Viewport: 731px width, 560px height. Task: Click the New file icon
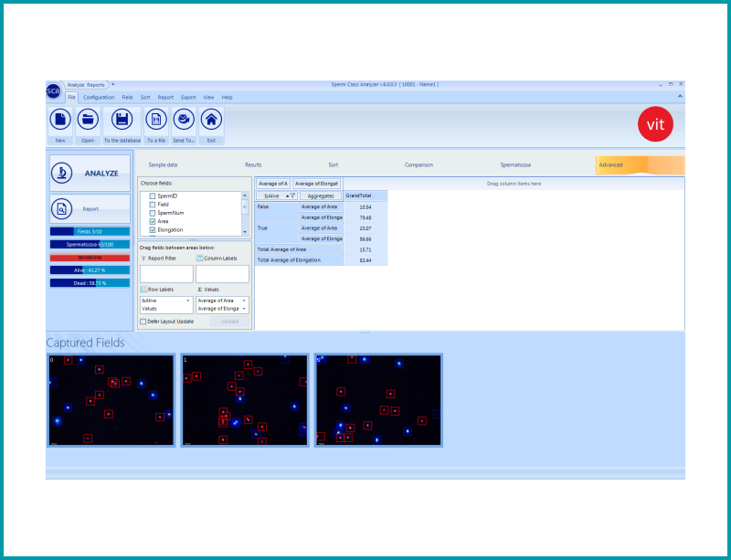coord(60,120)
